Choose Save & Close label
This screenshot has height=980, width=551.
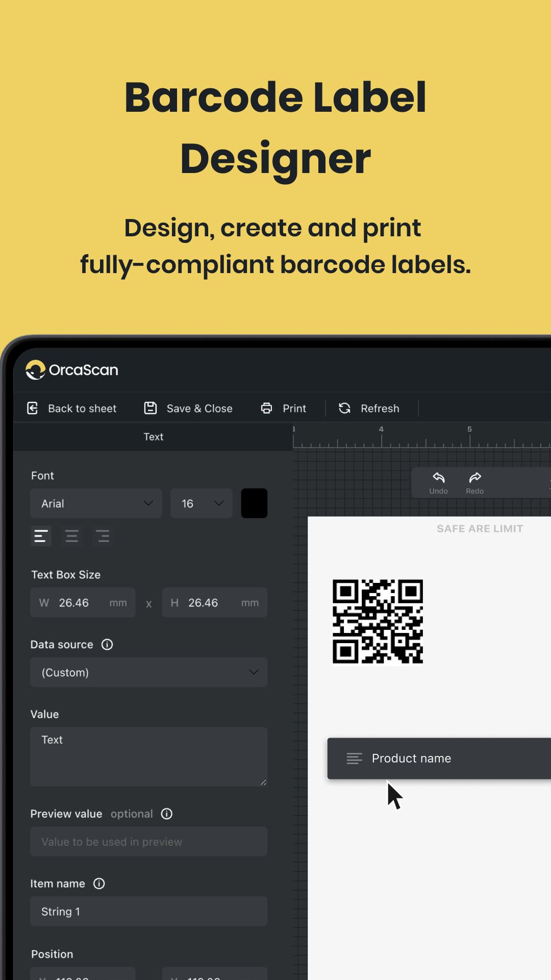pyautogui.click(x=199, y=408)
